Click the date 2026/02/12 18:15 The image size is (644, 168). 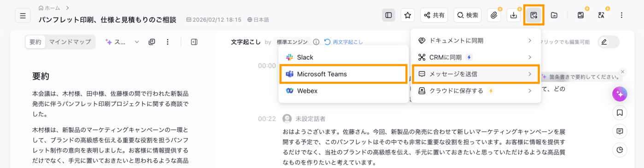click(x=214, y=20)
